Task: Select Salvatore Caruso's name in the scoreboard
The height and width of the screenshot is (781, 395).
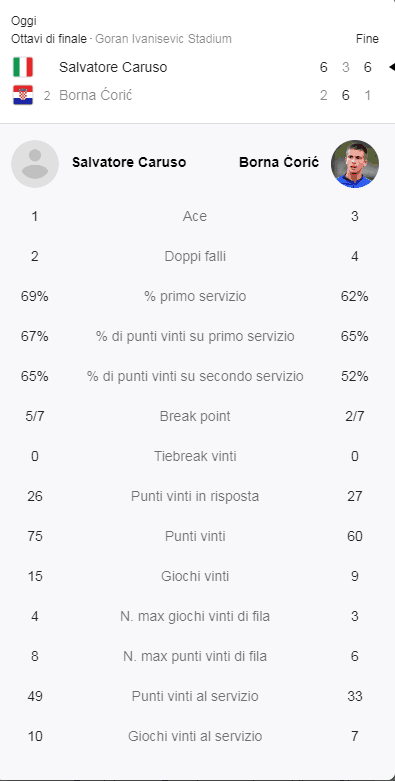Action: 113,67
